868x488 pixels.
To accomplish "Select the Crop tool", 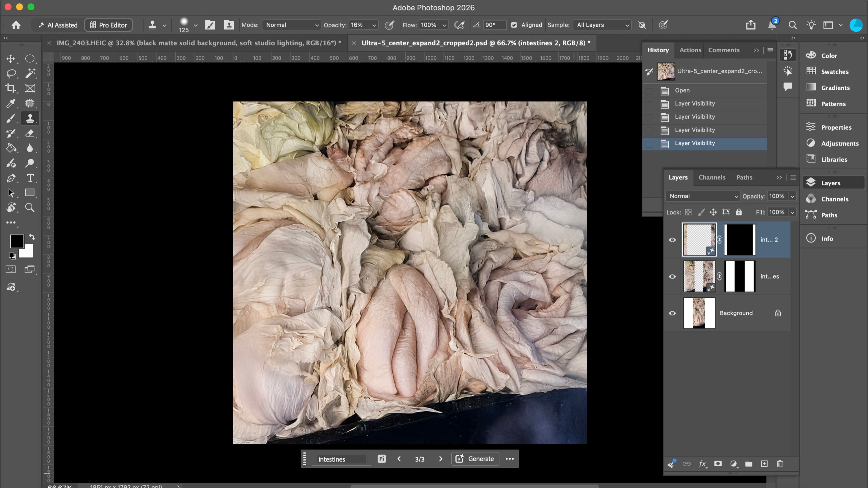I will [x=11, y=88].
